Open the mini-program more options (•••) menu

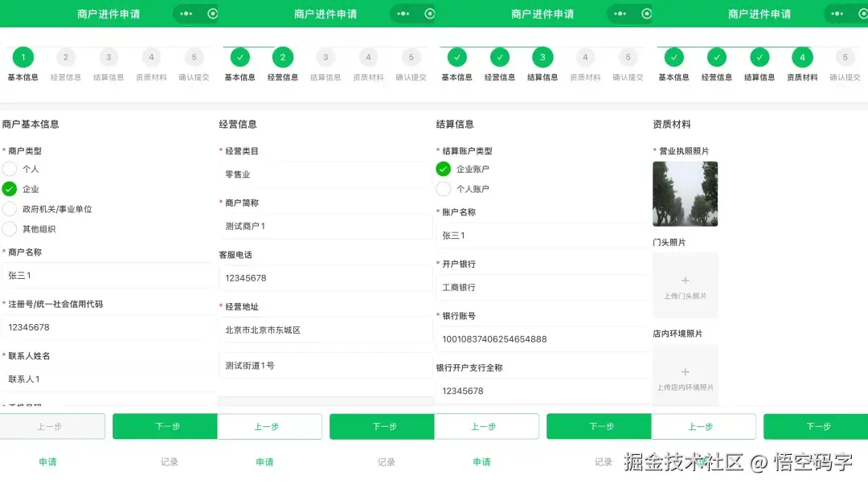coord(186,14)
